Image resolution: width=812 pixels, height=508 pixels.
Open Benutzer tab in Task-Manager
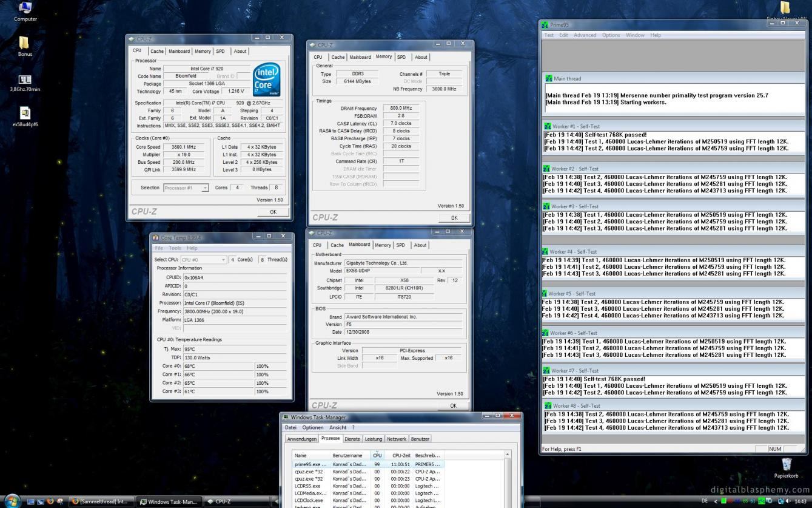coord(420,439)
